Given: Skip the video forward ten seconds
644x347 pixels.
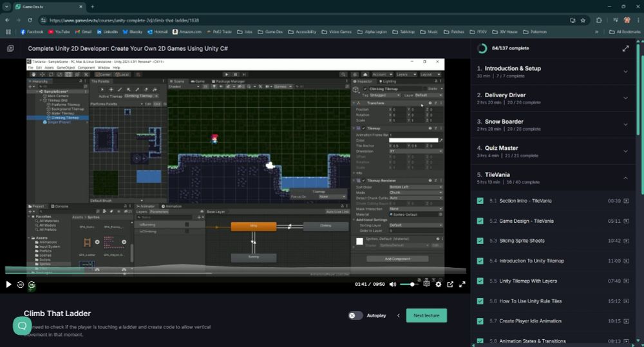Looking at the screenshot, I should coord(32,284).
